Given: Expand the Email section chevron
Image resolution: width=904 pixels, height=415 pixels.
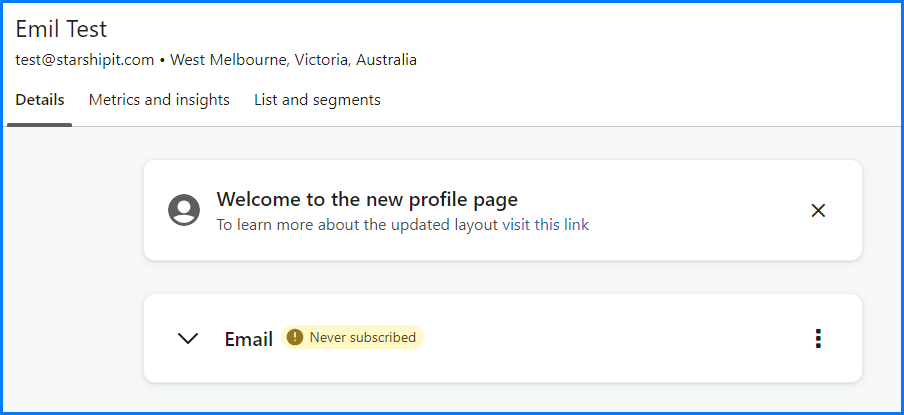Looking at the screenshot, I should [x=188, y=338].
